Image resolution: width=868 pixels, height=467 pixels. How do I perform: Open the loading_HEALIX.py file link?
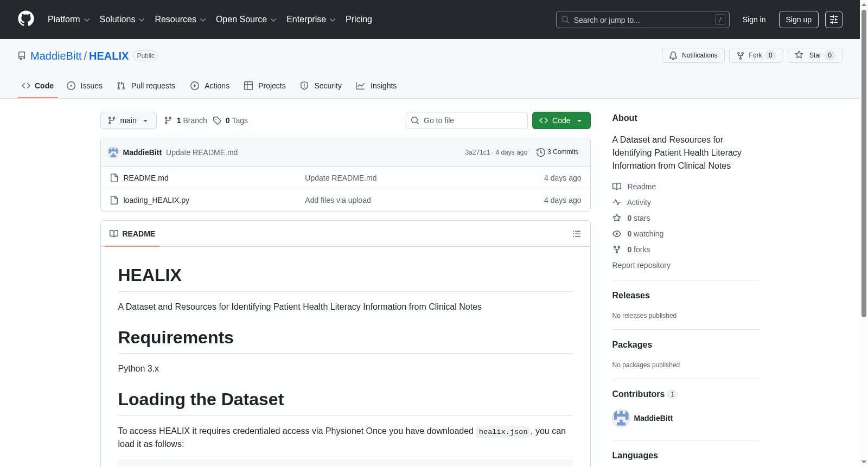(156, 200)
